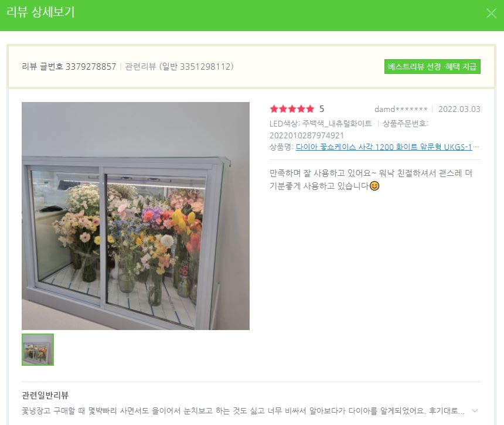504x425 pixels.
Task: Click the 관련리뷰 (일반 3351298112) text
Action: (179, 67)
